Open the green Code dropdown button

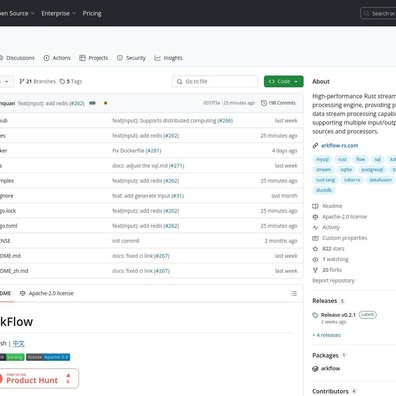(284, 81)
